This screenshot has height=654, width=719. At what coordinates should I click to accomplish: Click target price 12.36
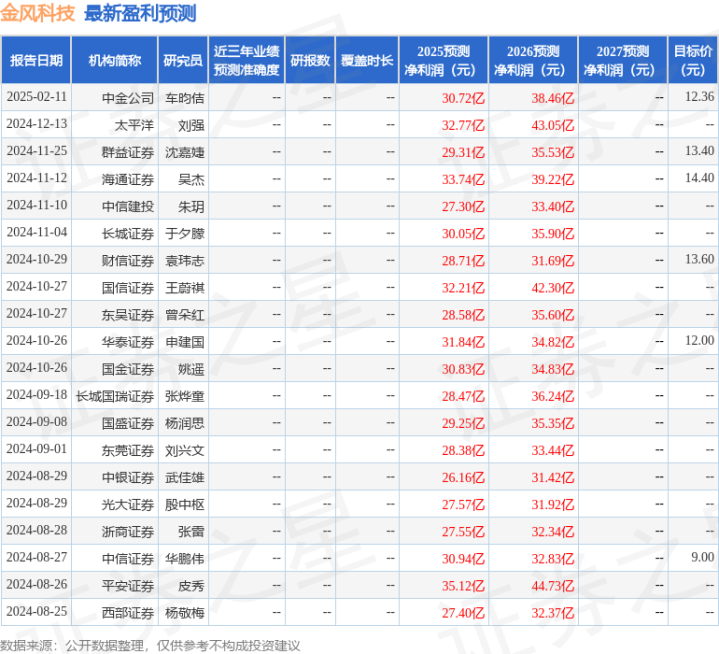(699, 97)
